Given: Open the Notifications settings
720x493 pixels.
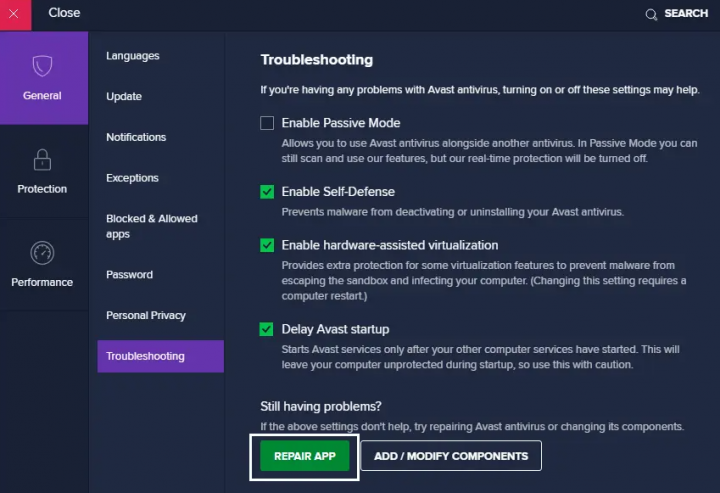Looking at the screenshot, I should (x=136, y=137).
